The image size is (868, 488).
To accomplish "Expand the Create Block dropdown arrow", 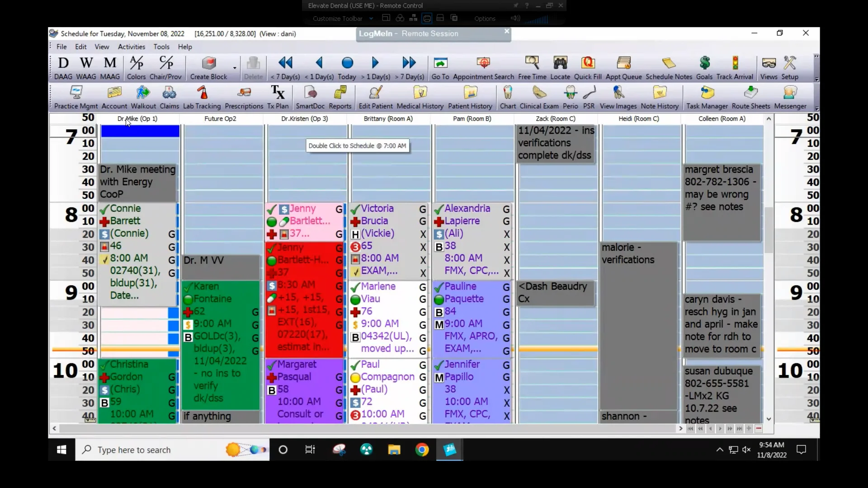I will click(x=235, y=68).
